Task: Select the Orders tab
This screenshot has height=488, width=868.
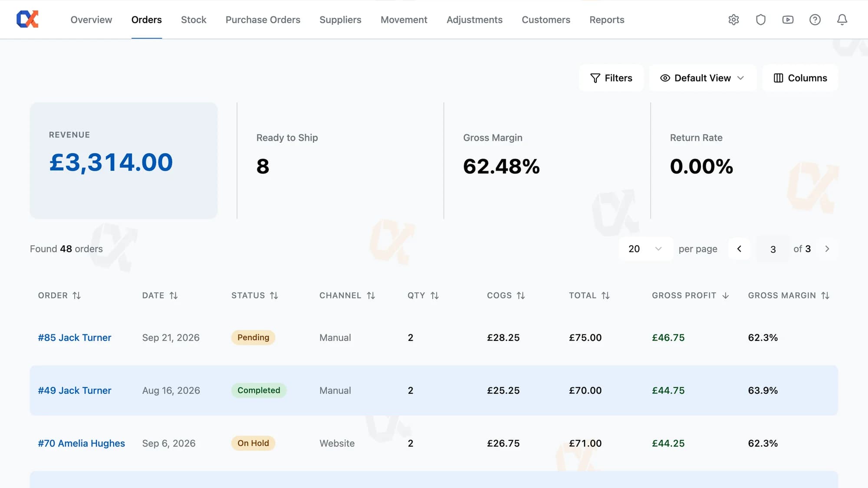Action: pos(147,20)
